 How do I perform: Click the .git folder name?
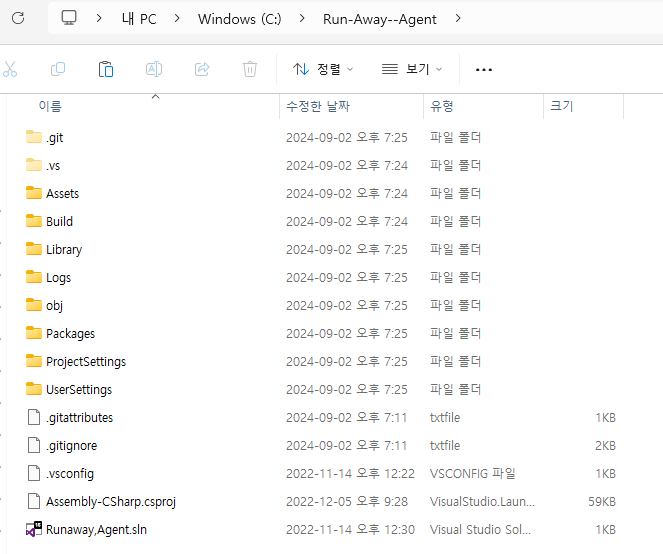pos(55,138)
